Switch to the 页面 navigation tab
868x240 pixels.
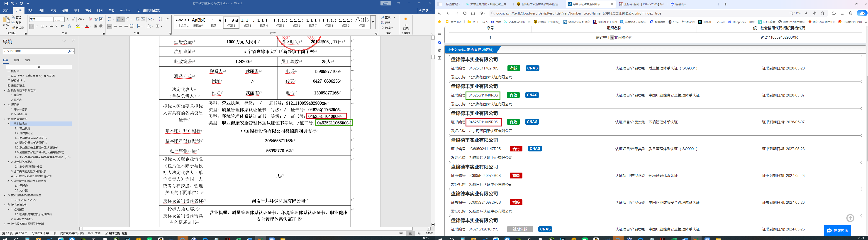point(17,60)
